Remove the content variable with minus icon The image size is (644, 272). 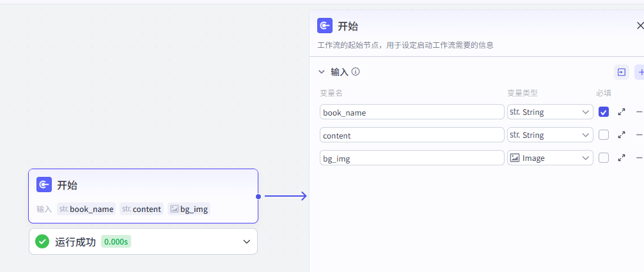click(x=639, y=135)
